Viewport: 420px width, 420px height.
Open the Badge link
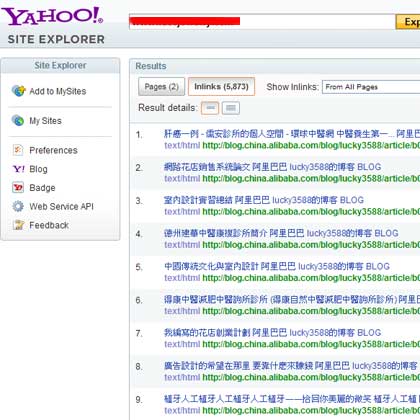42,188
